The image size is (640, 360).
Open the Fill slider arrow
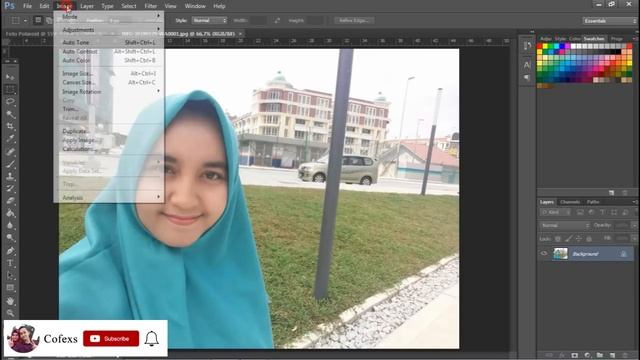tap(634, 238)
